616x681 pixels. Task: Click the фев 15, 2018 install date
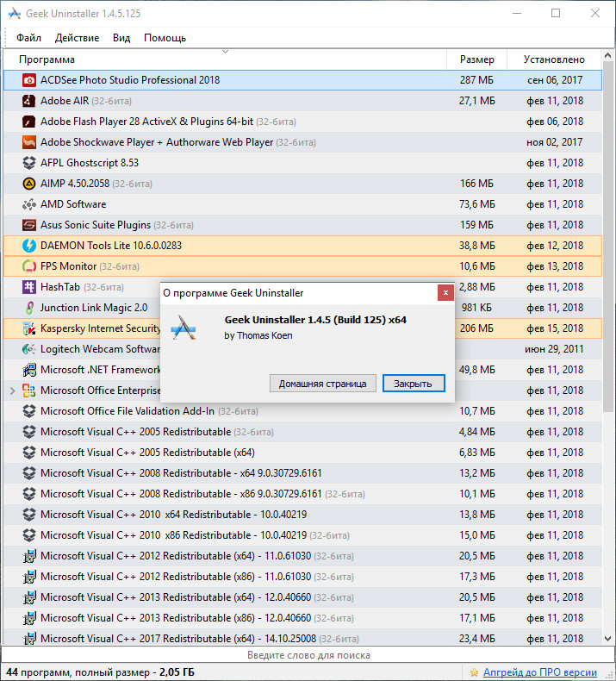(555, 328)
